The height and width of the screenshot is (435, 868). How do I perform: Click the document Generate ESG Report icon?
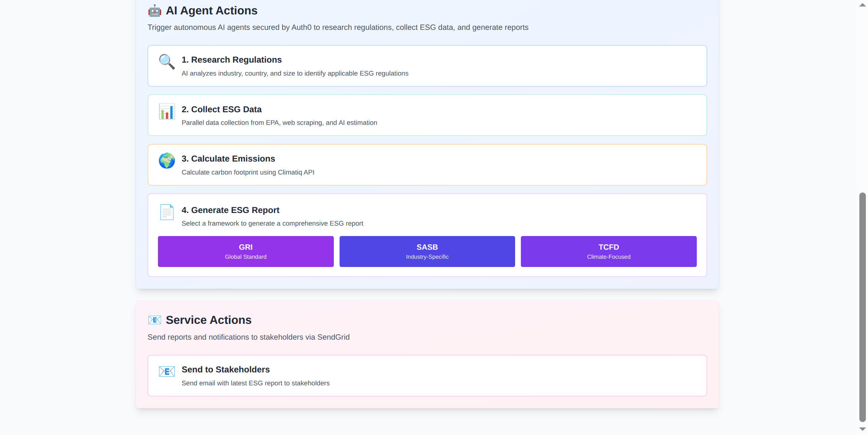point(167,212)
